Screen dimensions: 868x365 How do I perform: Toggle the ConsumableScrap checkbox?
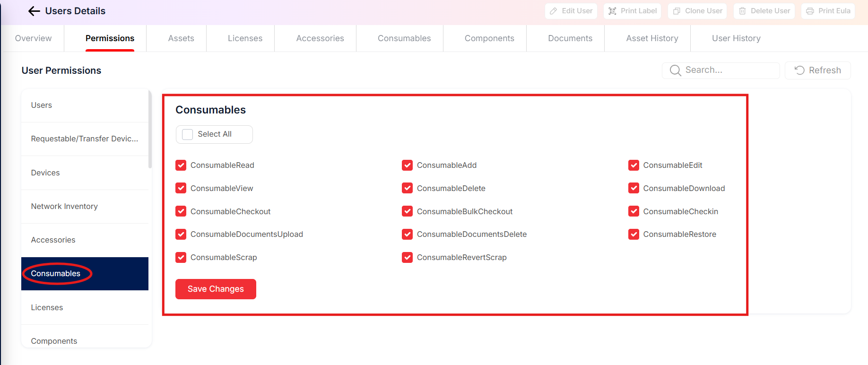[181, 257]
